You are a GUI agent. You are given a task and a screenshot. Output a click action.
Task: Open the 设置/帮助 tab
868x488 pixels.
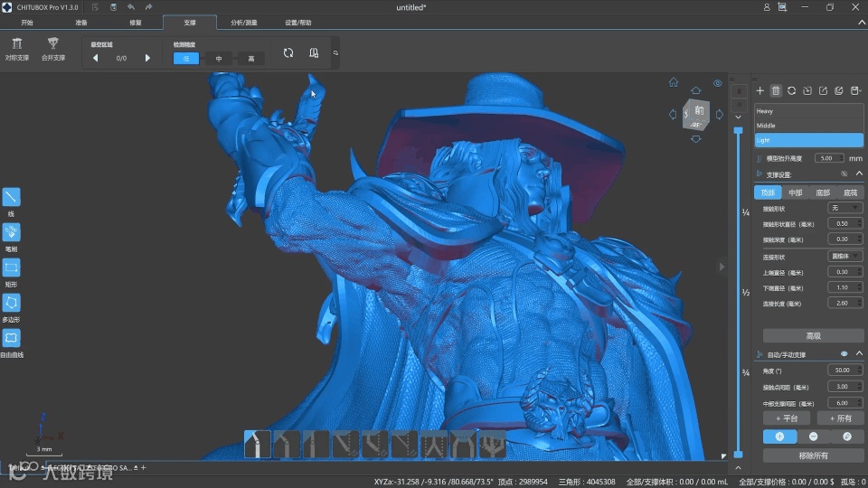(298, 23)
